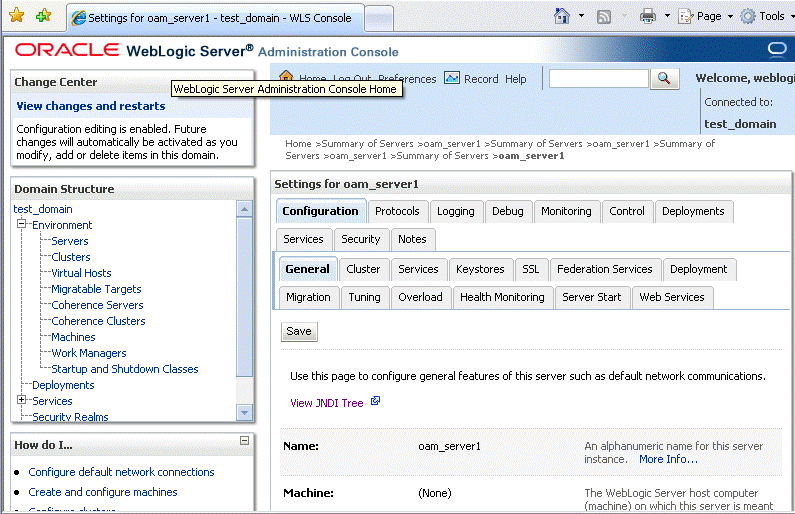
Task: Select the WLS Console browser tab
Action: click(215, 18)
